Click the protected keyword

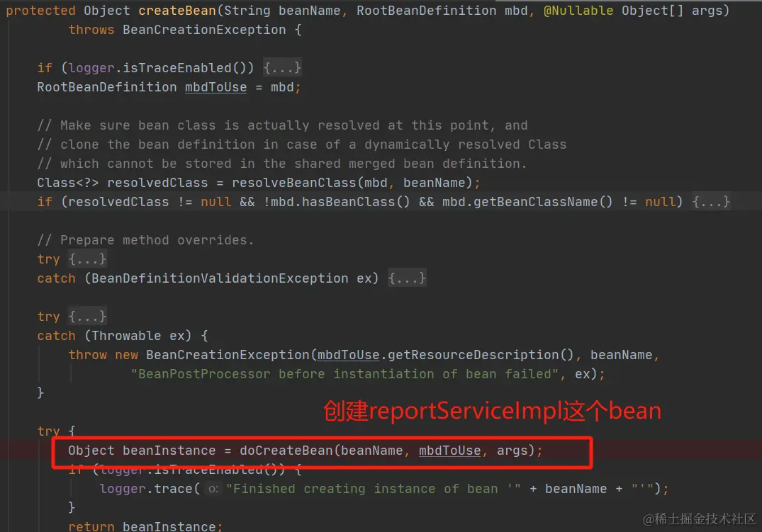(x=41, y=11)
